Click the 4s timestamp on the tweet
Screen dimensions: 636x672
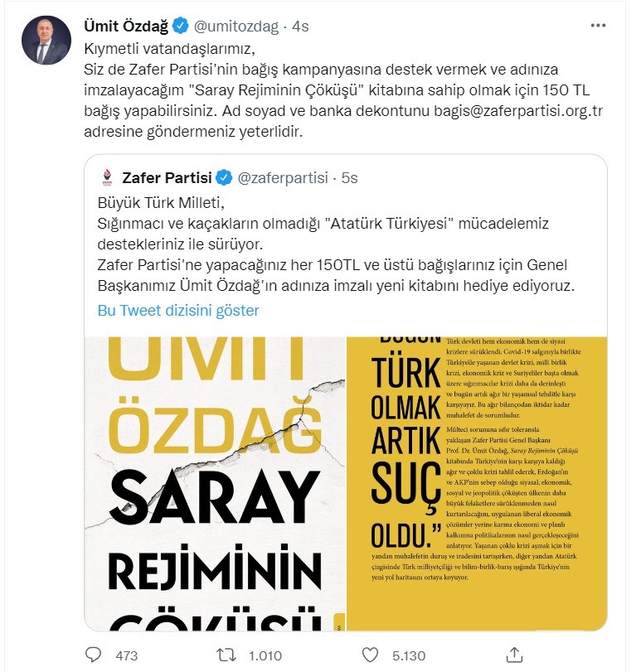(x=300, y=27)
